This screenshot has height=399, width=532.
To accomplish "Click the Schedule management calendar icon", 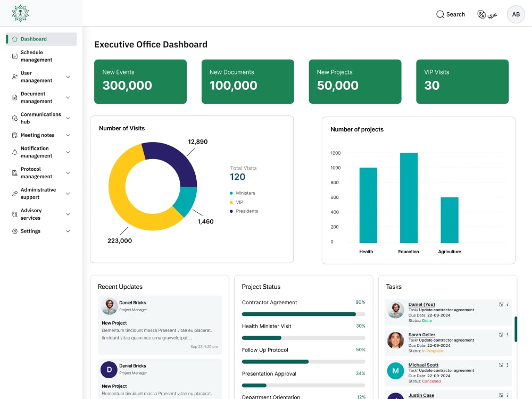I will (14, 56).
